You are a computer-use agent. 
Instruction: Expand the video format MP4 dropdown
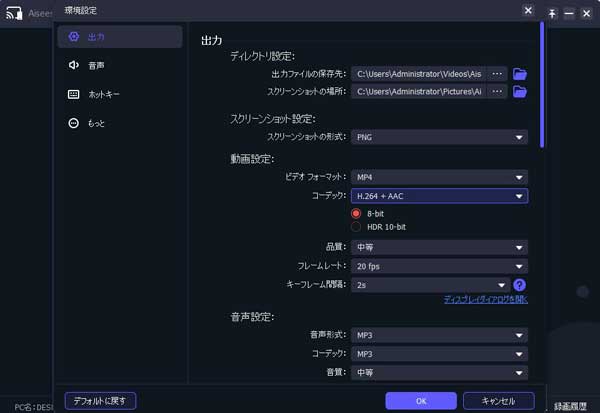point(441,177)
